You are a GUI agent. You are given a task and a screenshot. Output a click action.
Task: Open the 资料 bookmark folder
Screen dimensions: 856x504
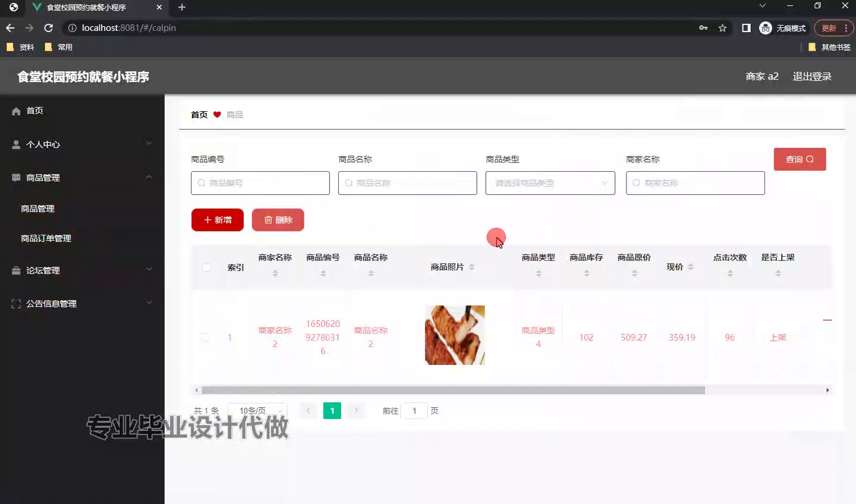coord(20,47)
